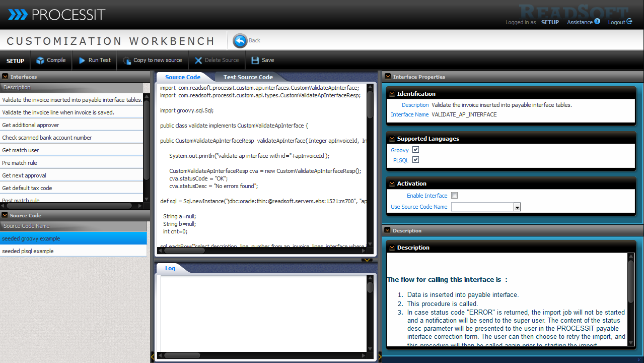Click the Compile cube icon
Viewport: 644px width, 363px height.
pos(40,60)
